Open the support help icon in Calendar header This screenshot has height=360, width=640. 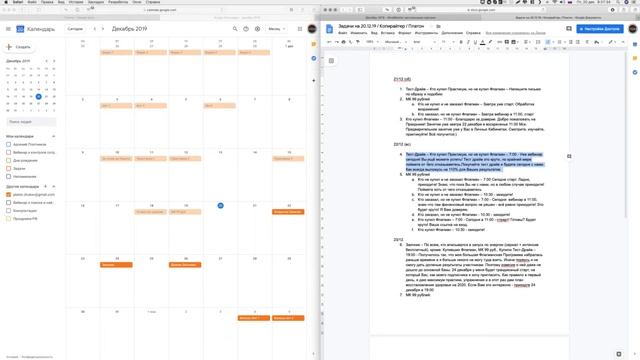point(246,29)
